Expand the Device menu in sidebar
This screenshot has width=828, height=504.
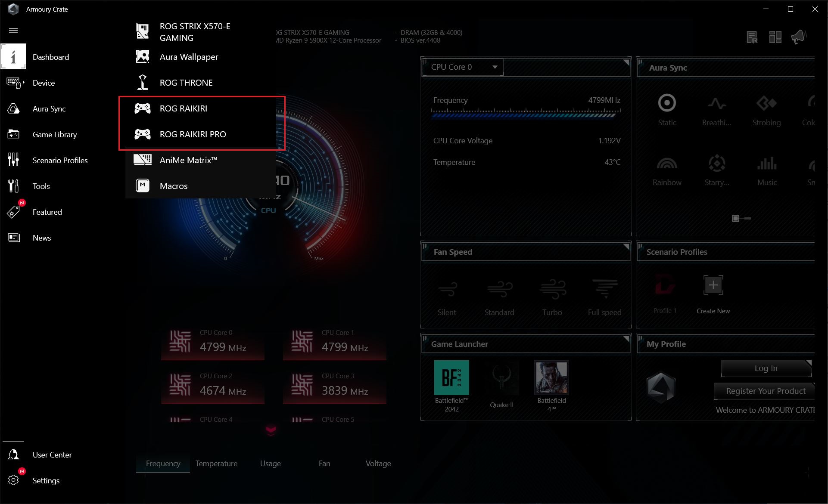tap(44, 83)
